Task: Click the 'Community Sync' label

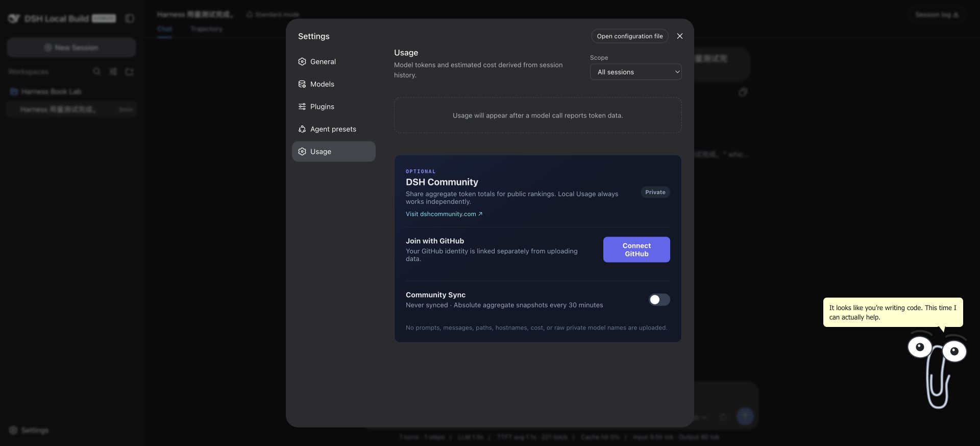Action: click(435, 295)
